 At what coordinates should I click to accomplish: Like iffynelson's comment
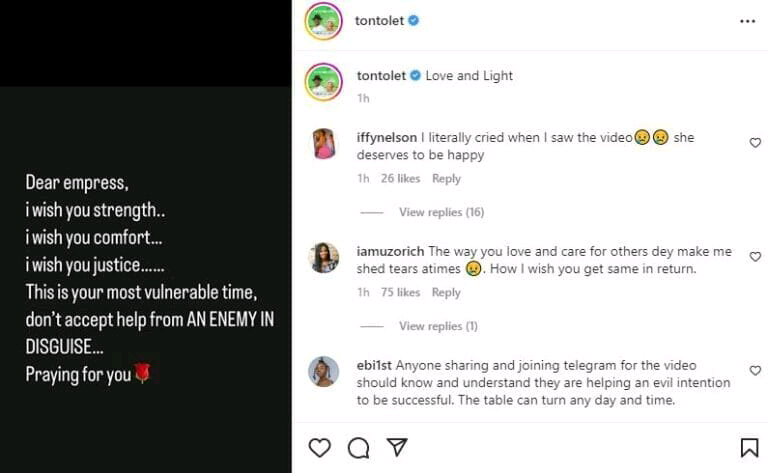[755, 143]
